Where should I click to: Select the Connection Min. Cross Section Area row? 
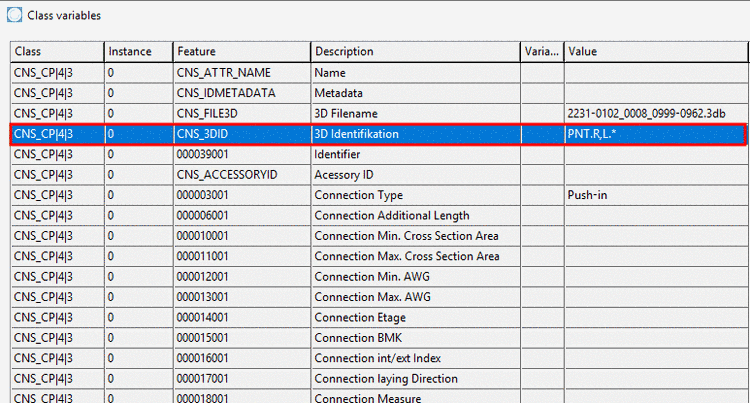point(379,236)
